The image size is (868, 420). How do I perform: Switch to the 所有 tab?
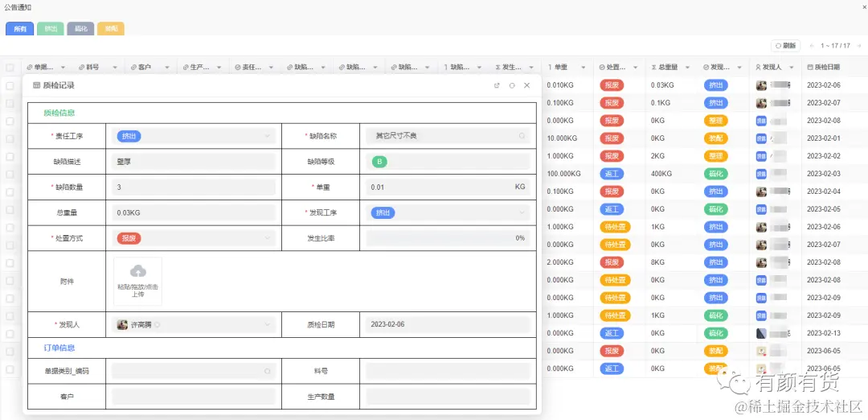point(20,29)
